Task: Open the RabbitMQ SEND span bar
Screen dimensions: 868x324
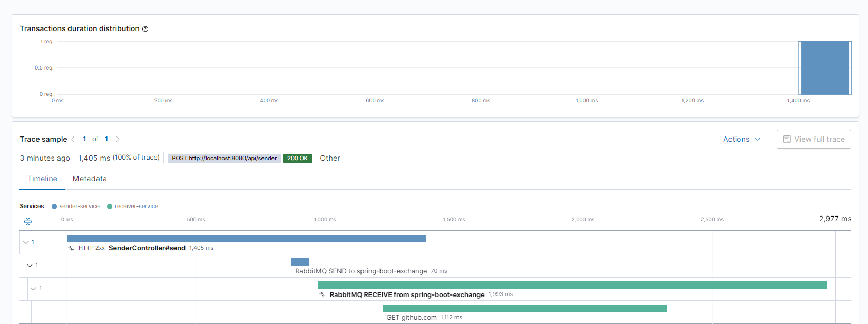Action: pos(300,262)
